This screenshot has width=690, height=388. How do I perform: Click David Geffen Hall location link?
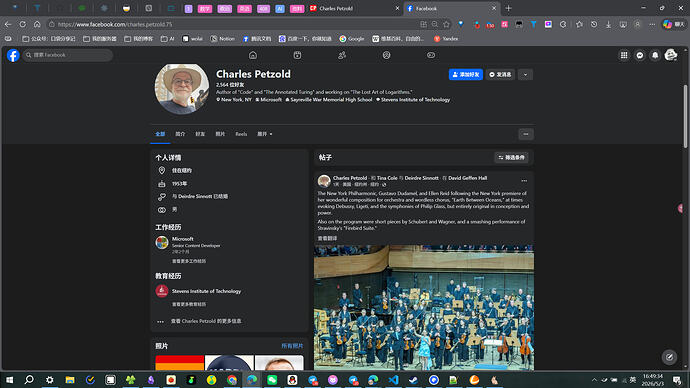(467, 178)
